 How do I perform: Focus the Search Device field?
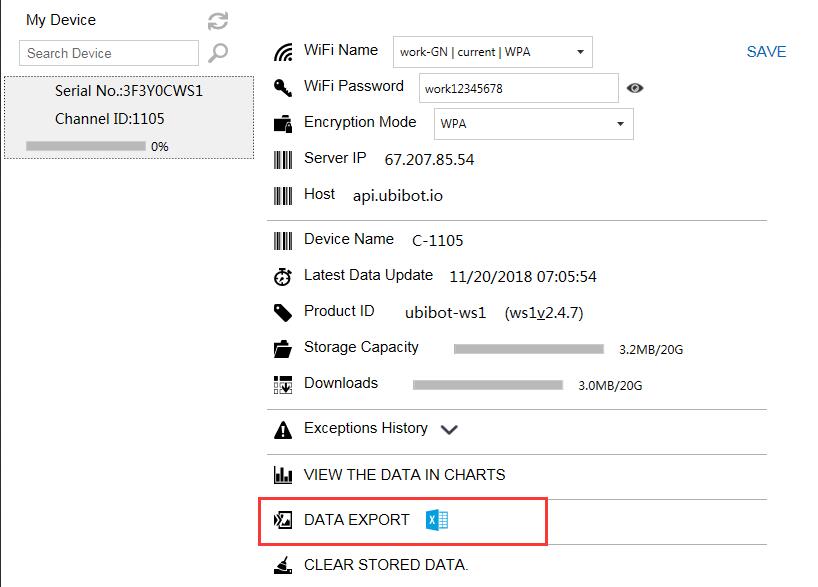coord(109,53)
